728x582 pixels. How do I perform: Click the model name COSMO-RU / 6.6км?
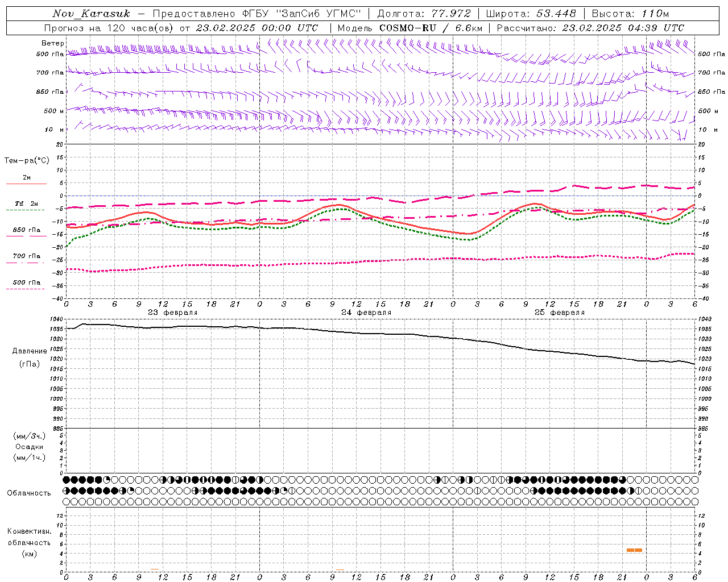point(431,28)
